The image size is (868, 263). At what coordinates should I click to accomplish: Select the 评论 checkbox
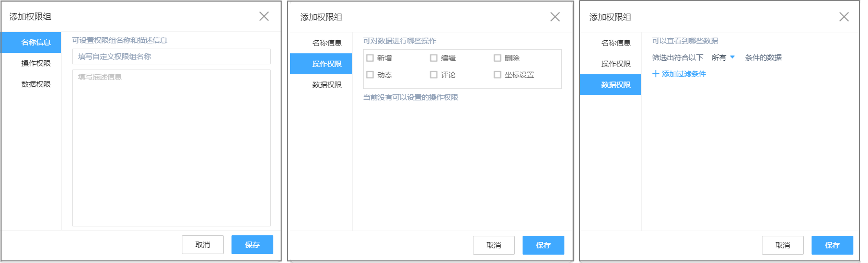point(434,75)
